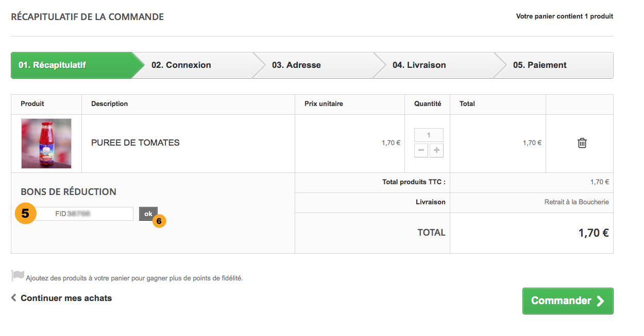Go to the 05. Paiement step
This screenshot has width=644, height=336.
click(539, 65)
